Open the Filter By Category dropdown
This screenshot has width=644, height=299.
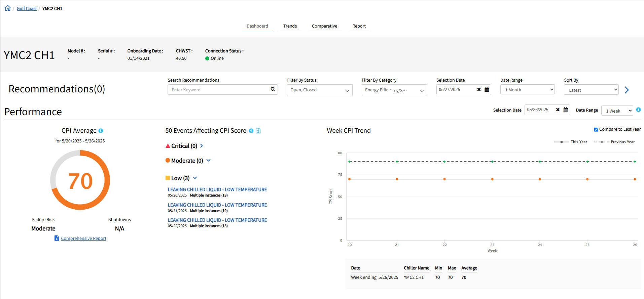[394, 90]
